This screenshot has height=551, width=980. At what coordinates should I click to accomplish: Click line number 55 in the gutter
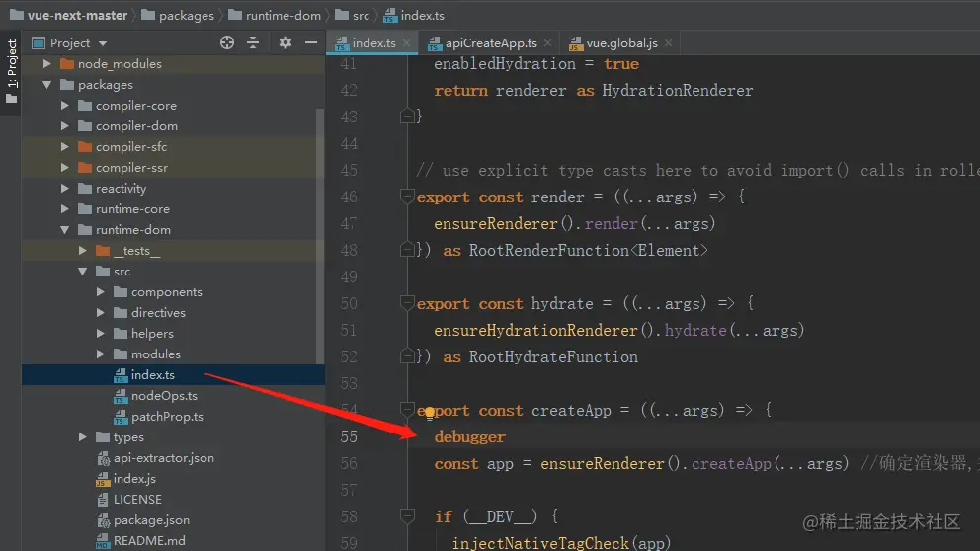click(349, 436)
